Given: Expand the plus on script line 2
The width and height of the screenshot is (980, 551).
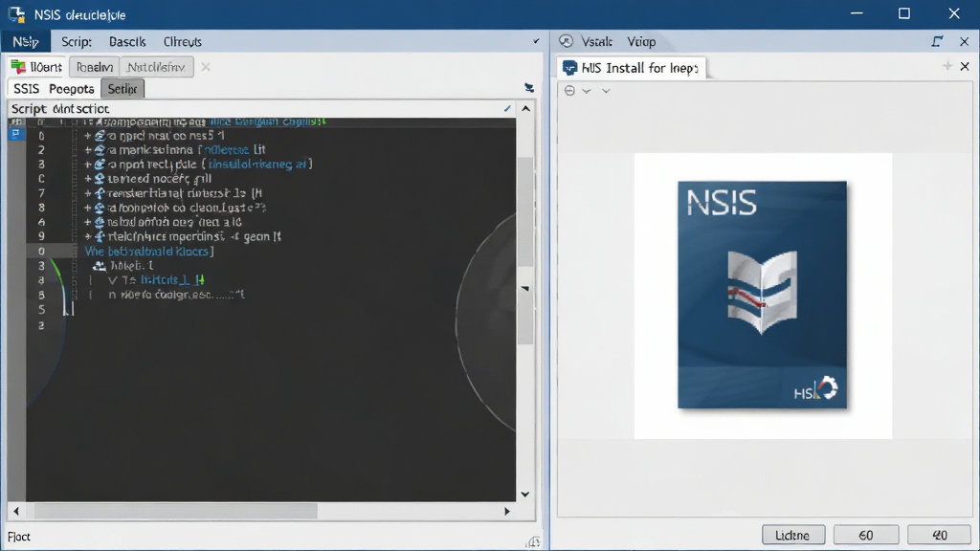Looking at the screenshot, I should tap(88, 150).
